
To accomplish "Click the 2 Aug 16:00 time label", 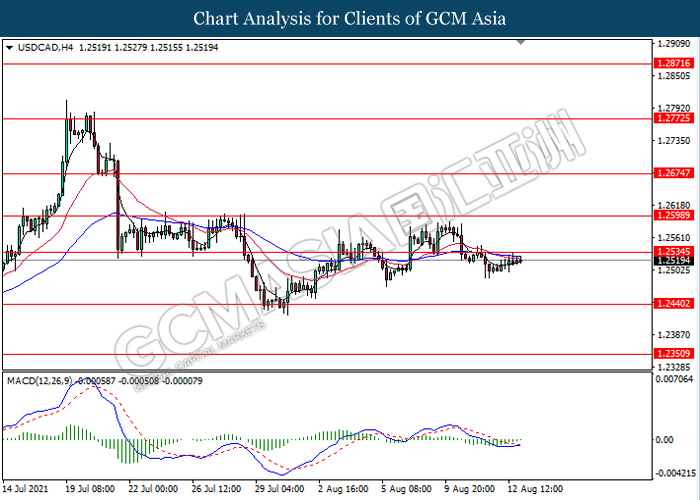I will point(343,489).
